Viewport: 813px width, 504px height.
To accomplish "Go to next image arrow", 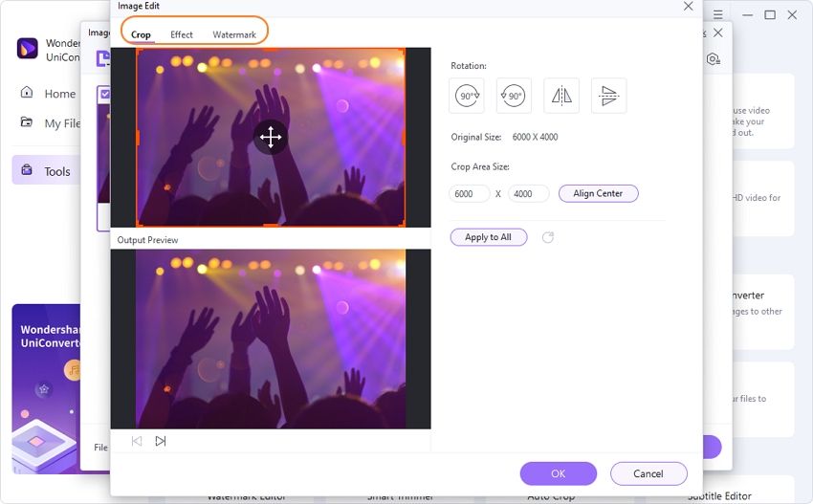I will point(161,441).
